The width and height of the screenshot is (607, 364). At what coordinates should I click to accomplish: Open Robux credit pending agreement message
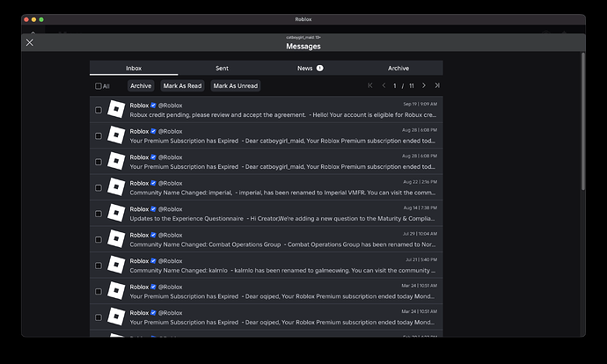click(x=267, y=110)
